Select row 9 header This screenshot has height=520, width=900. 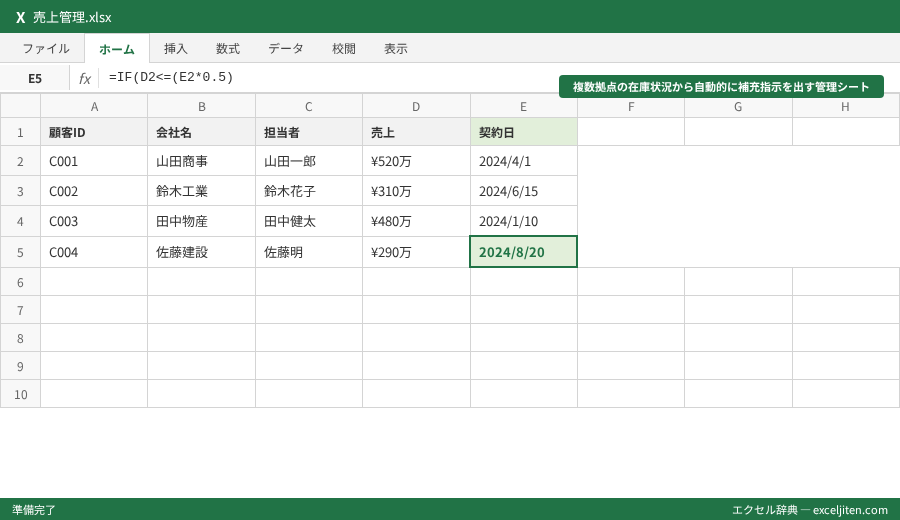pos(20,366)
